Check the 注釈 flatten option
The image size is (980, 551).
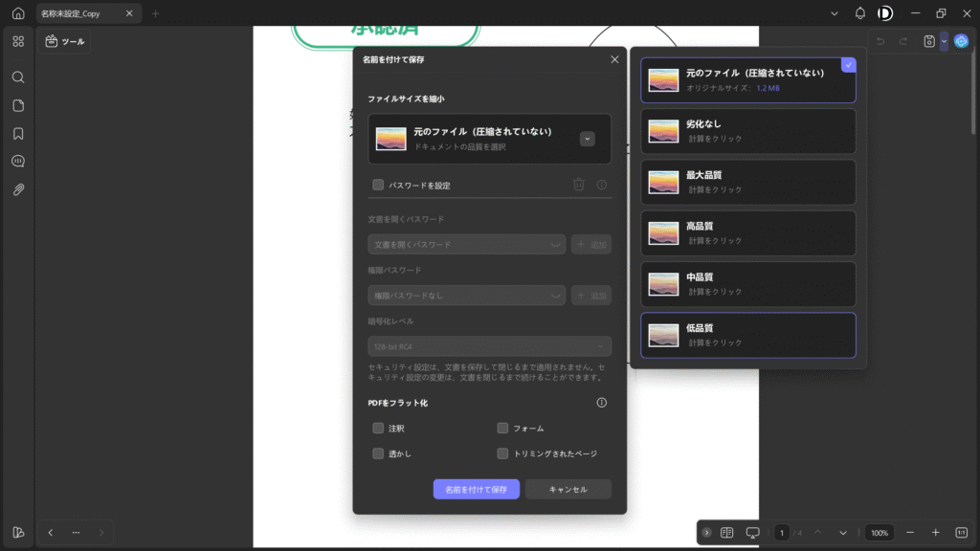[x=378, y=429]
